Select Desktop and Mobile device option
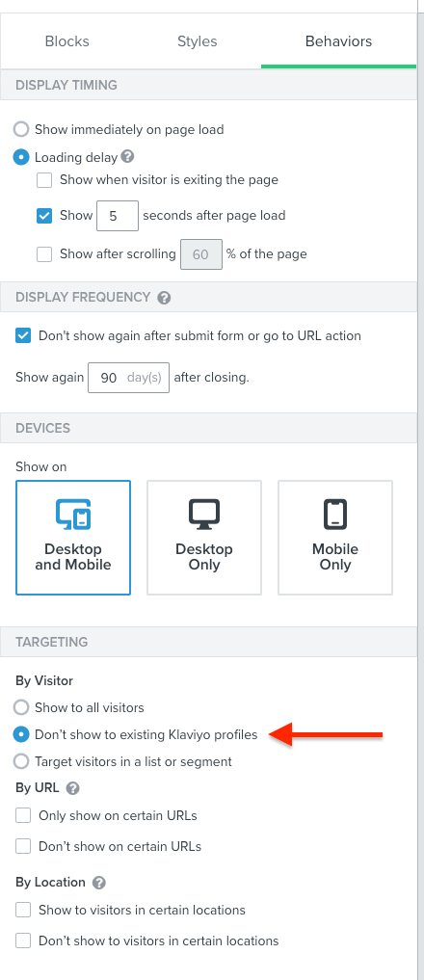Screen dimensions: 424x980 coord(73,538)
